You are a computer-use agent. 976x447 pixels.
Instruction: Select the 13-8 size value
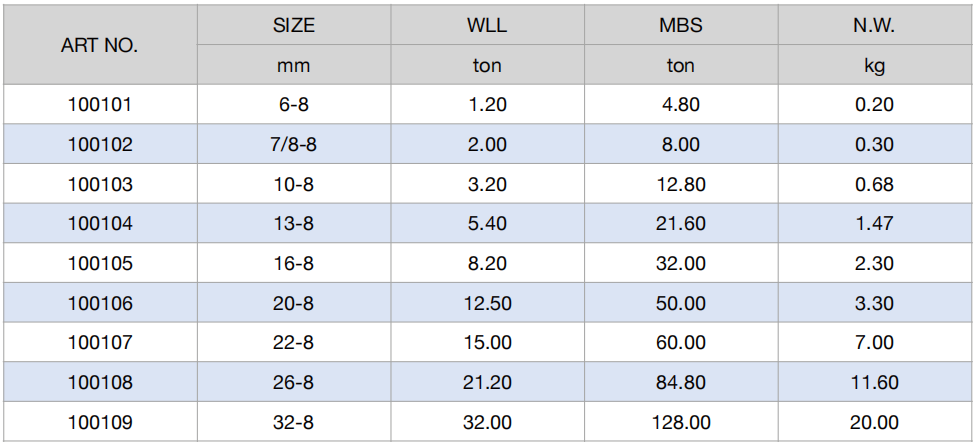(293, 224)
